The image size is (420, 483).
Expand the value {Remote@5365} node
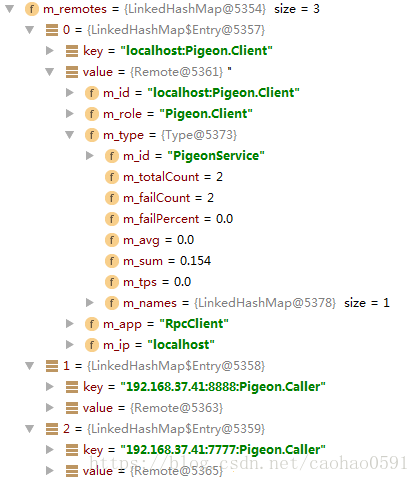click(50, 471)
